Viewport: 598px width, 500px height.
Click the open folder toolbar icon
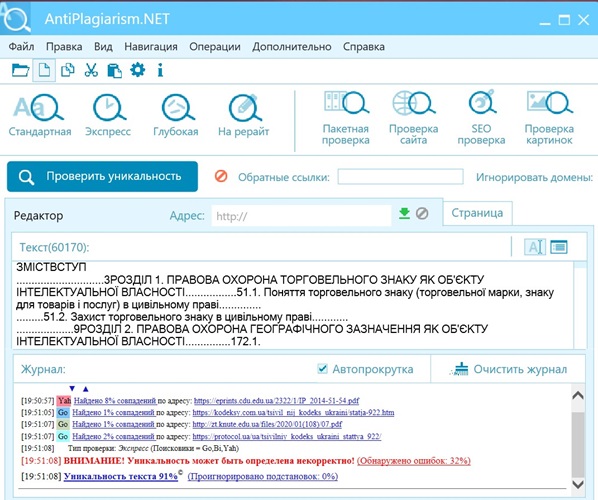point(20,70)
